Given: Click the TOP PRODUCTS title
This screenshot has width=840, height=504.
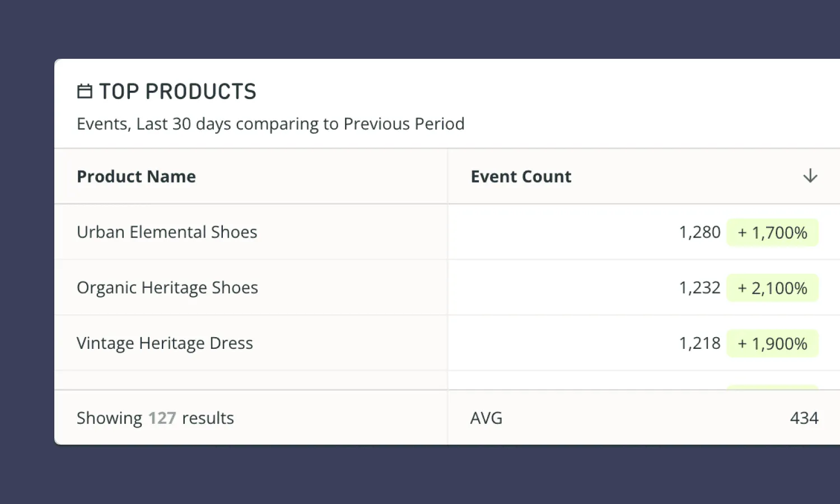Looking at the screenshot, I should click(178, 91).
